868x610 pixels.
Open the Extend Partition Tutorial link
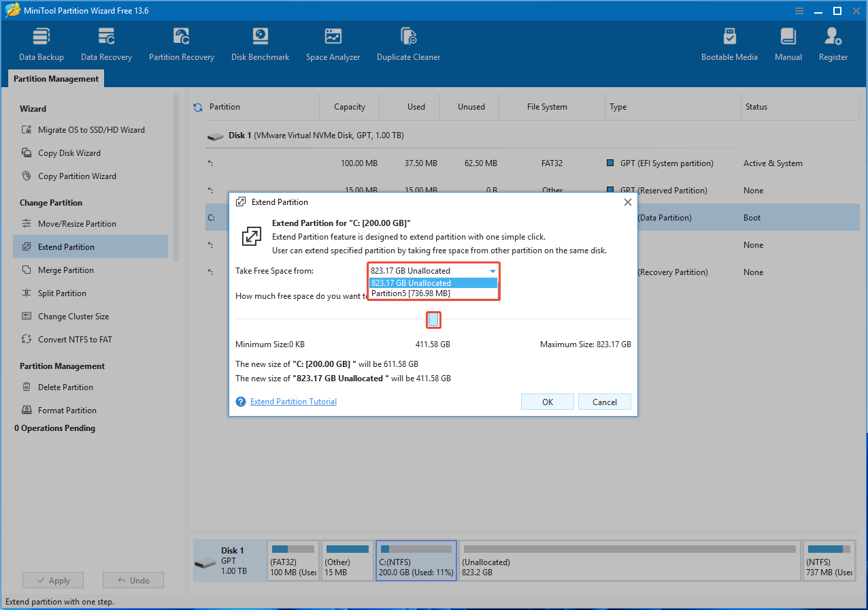pyautogui.click(x=293, y=401)
